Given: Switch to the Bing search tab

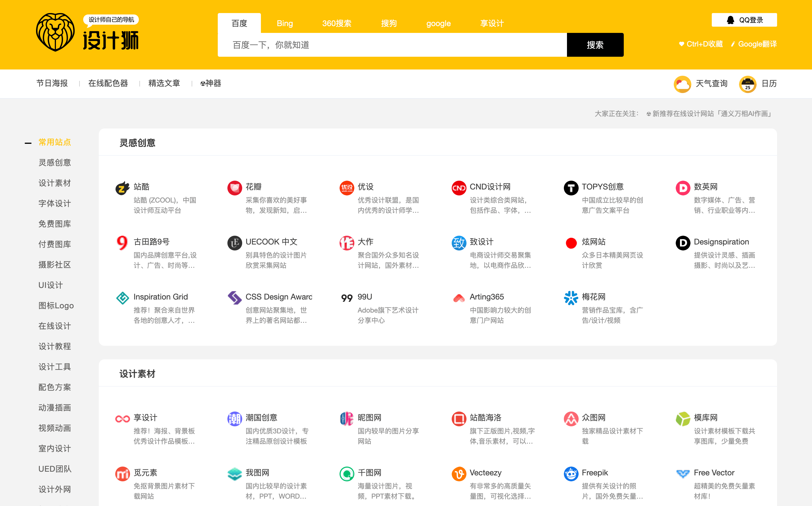Looking at the screenshot, I should pos(284,23).
